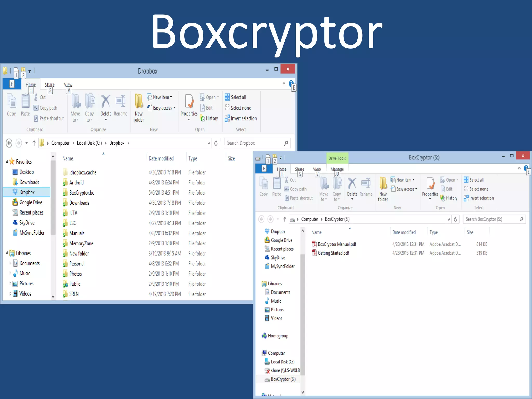Screen dimensions: 532x399
Task: Click Cut in Dropbox window ribbon
Action: click(40, 97)
